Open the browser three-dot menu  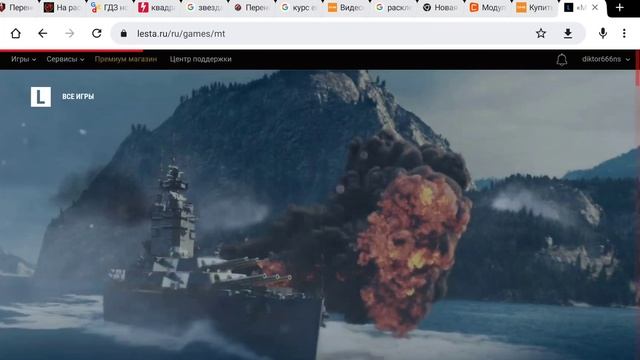[x=624, y=33]
